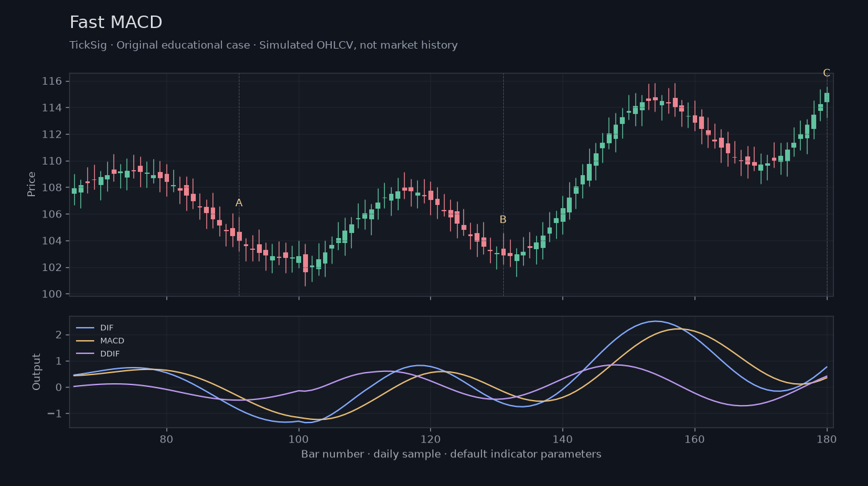
Task: Click the 110 price axis tick
Action: click(52, 161)
